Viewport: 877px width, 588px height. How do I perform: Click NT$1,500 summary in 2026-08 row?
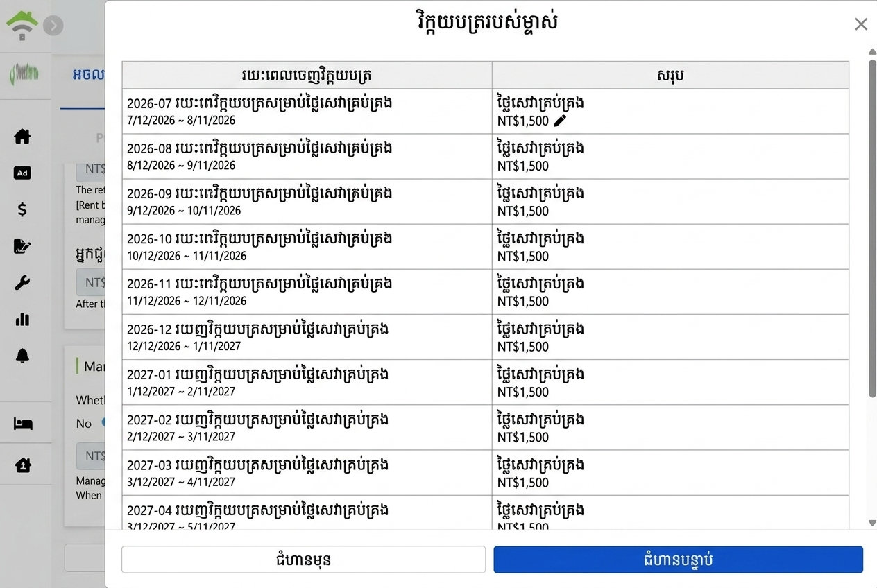point(523,166)
